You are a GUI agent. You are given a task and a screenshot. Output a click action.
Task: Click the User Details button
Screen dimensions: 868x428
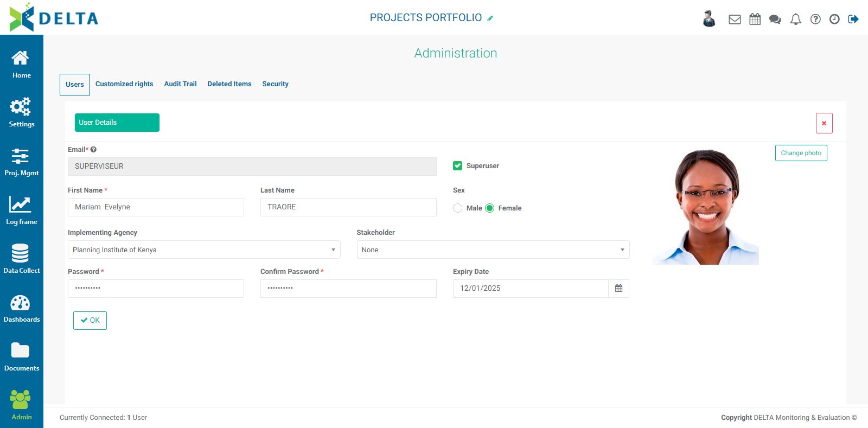(117, 123)
